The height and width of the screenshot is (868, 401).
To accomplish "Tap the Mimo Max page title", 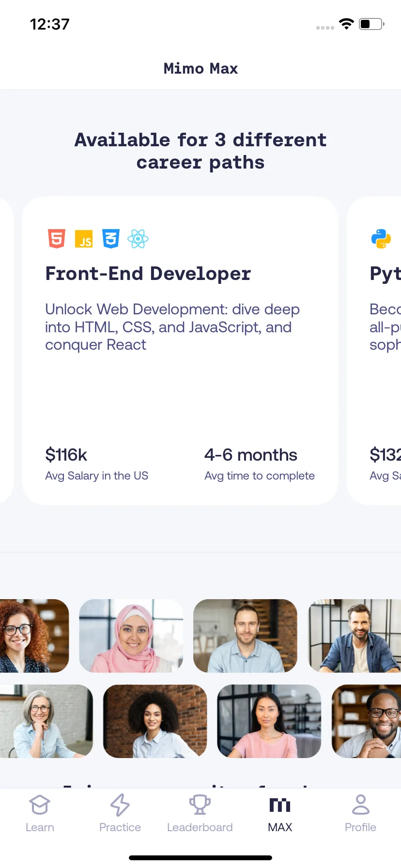I will click(200, 68).
